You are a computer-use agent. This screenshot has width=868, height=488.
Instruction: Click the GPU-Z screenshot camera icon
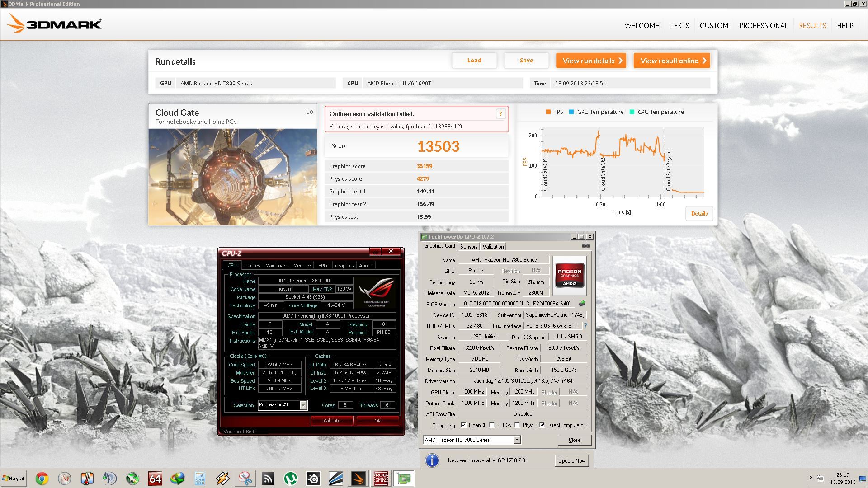pos(586,246)
